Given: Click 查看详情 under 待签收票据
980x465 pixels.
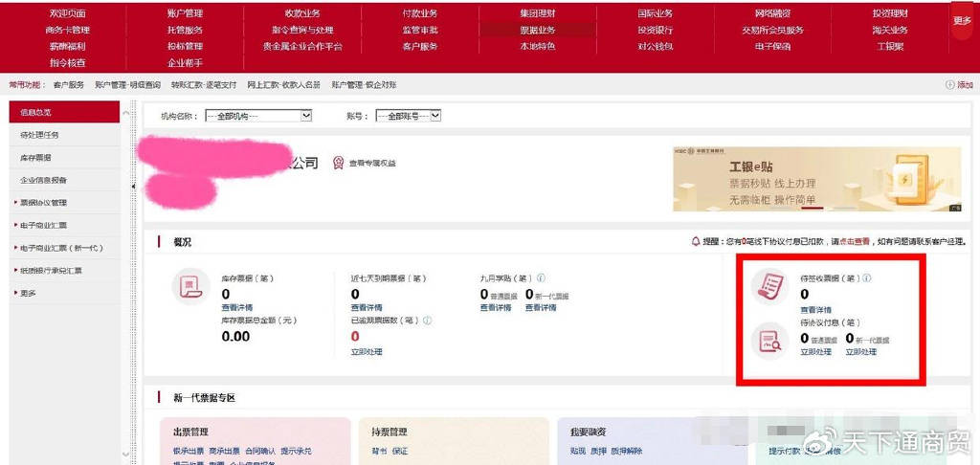Looking at the screenshot, I should click(x=815, y=310).
